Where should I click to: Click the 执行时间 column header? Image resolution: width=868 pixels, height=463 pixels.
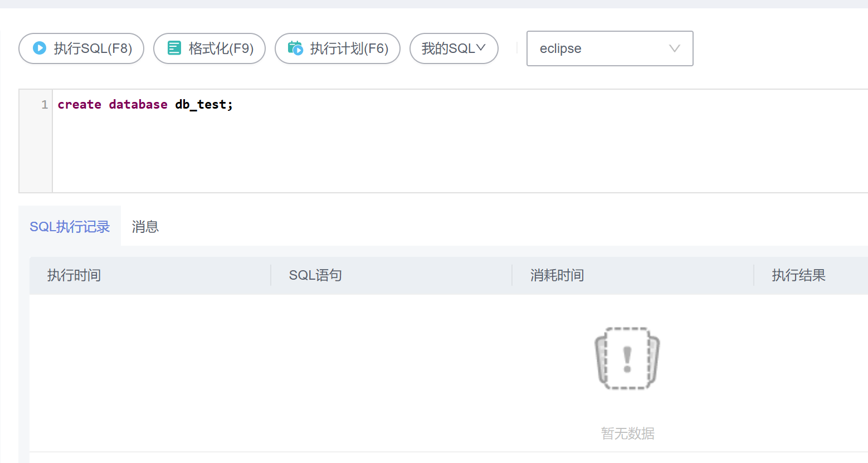point(74,275)
